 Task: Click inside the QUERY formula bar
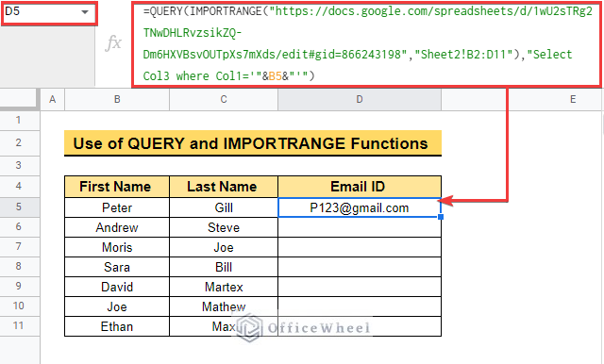[x=367, y=44]
